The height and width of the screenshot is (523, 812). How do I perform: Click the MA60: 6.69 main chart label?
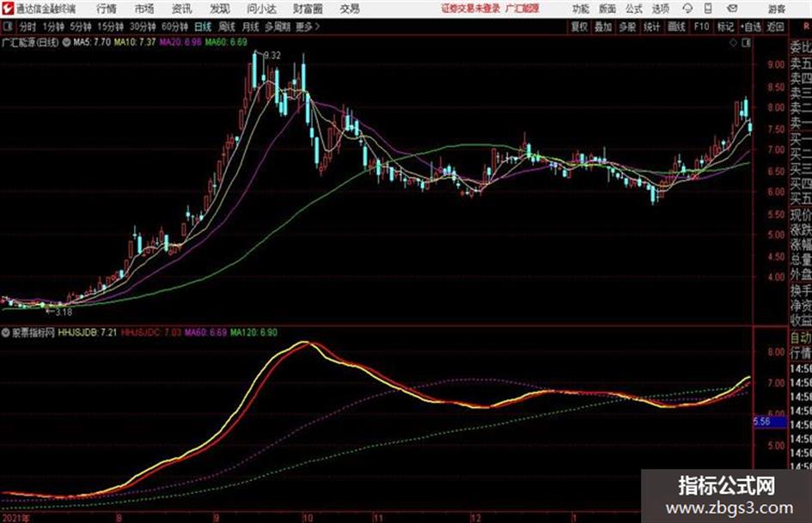tap(226, 42)
